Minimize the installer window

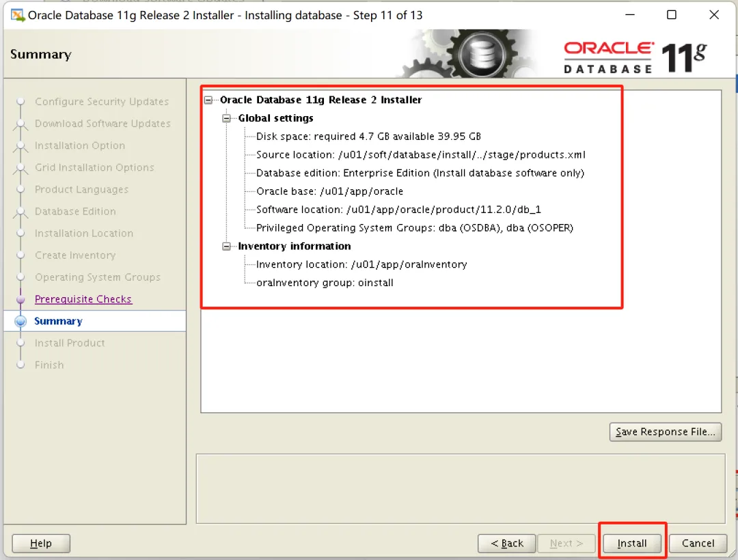[630, 15]
